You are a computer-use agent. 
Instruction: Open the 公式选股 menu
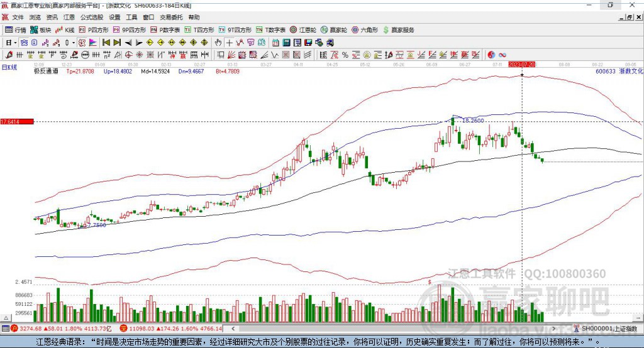(92, 17)
